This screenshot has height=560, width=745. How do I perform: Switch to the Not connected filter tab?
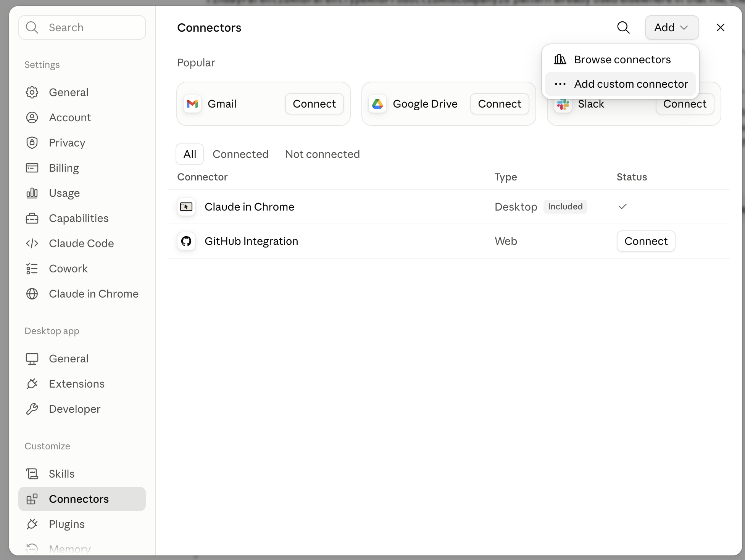tap(322, 154)
